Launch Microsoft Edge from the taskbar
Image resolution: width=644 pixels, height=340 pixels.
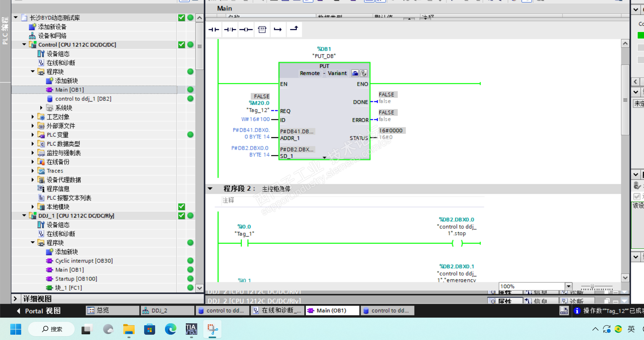[171, 329]
